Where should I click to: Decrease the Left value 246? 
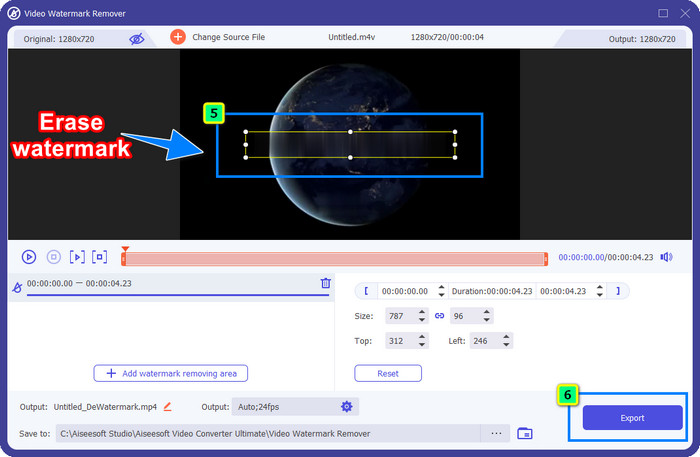click(506, 345)
